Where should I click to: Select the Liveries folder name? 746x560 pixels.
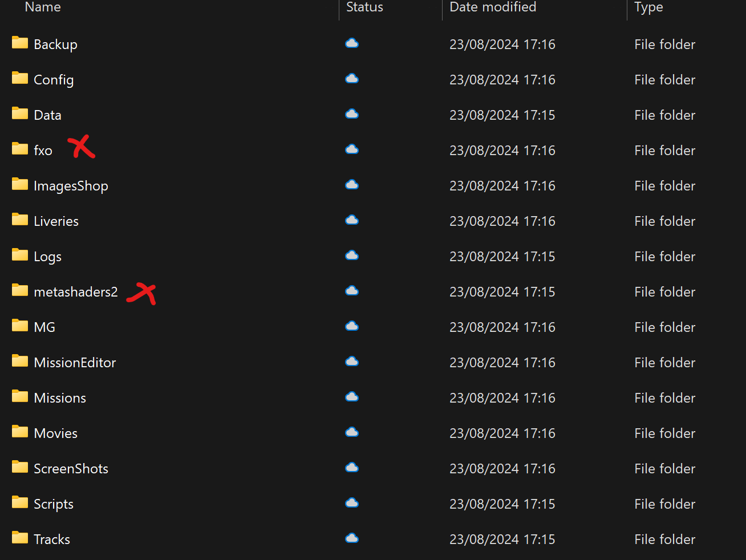point(56,221)
